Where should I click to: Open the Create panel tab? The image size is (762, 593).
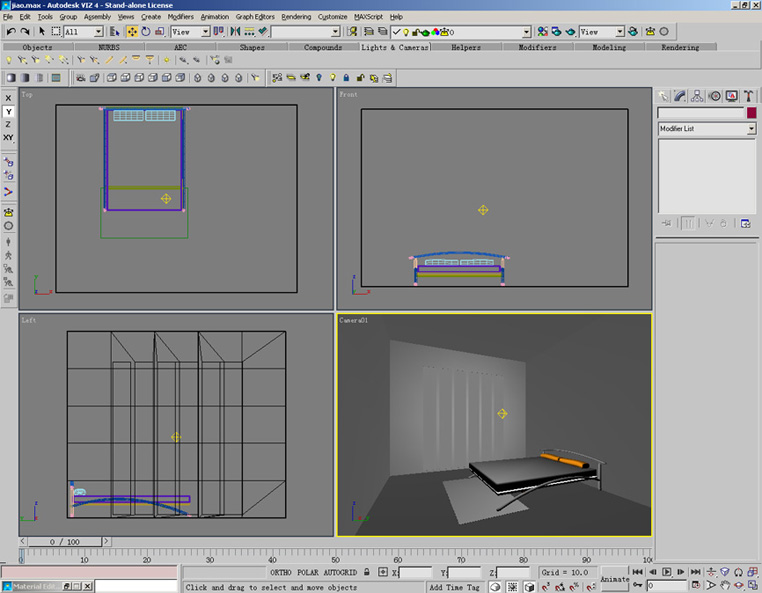(x=663, y=96)
